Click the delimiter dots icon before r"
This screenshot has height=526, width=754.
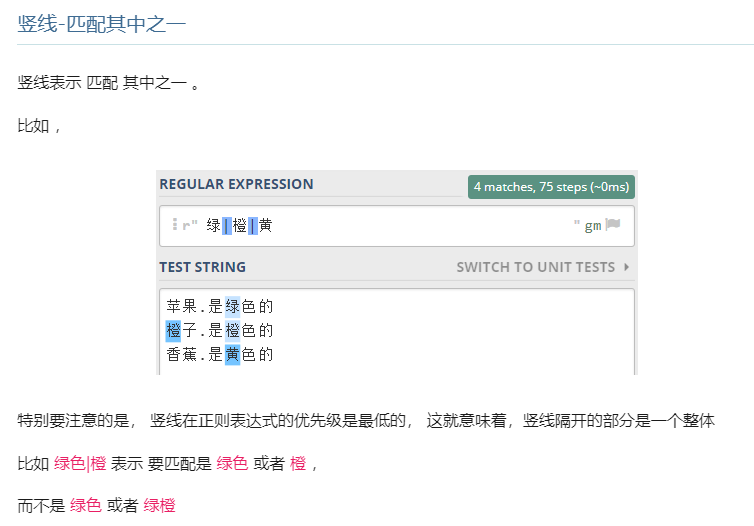[174, 225]
